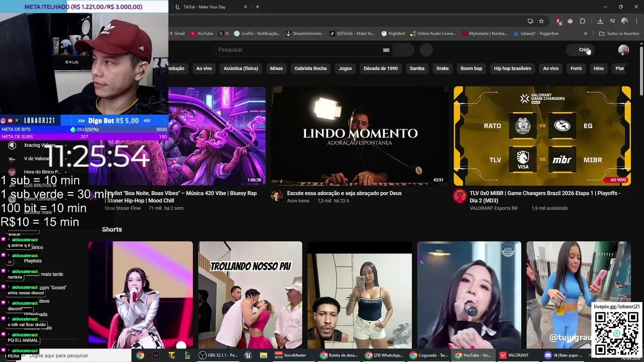This screenshot has height=362, width=644.
Task: Select the Jogos filter chip
Action: 345,68
